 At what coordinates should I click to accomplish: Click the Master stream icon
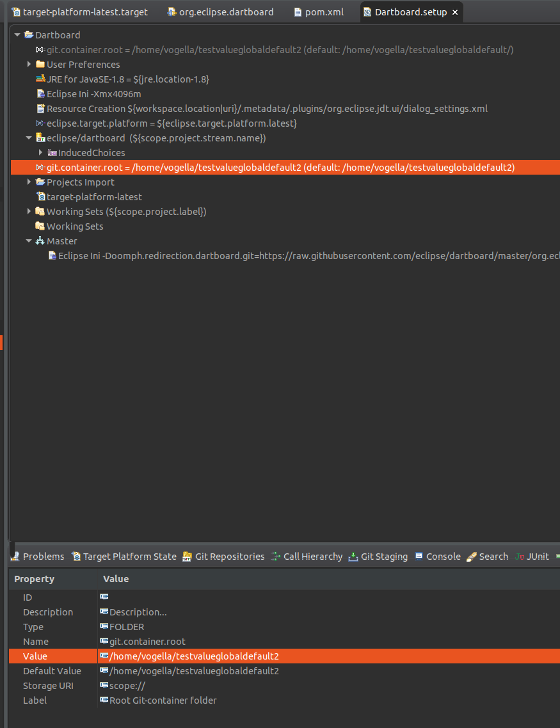40,241
